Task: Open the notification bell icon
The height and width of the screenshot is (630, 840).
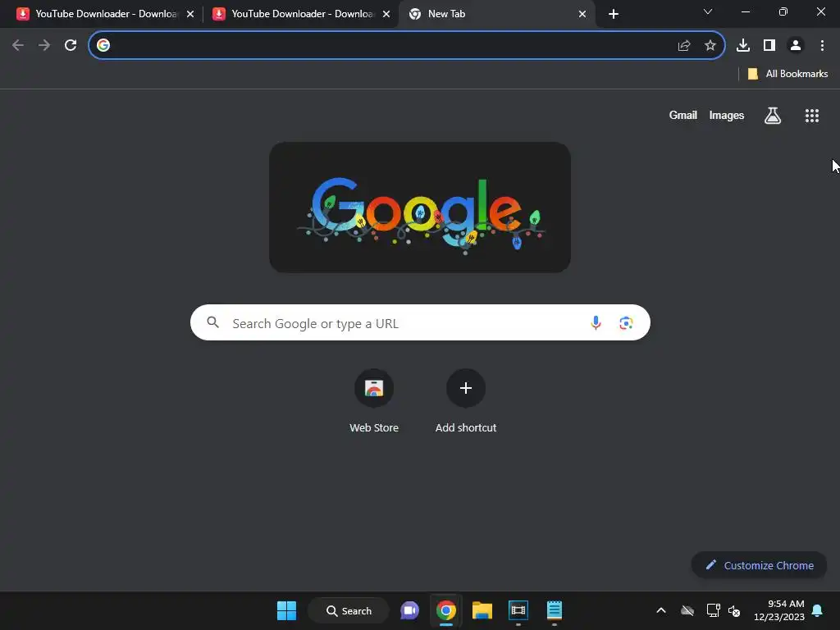Action: [x=817, y=610]
